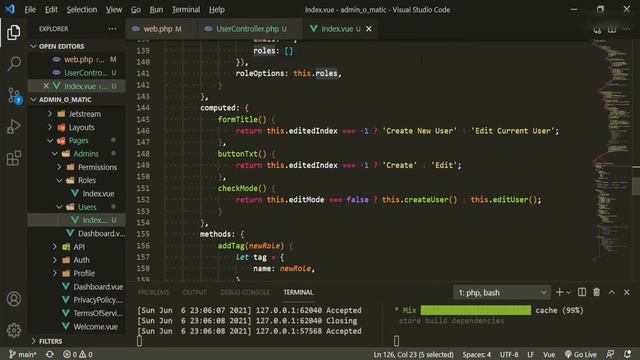Click the Split Editor icon

tap(612, 29)
